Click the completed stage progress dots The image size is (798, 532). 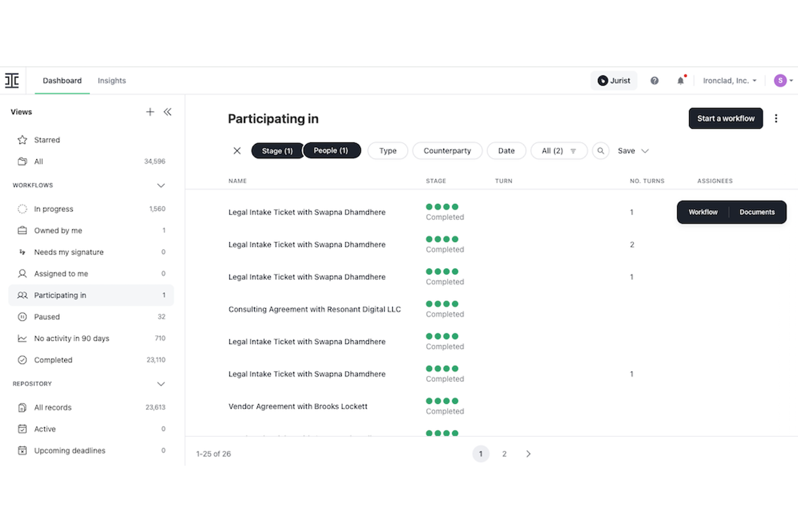(x=443, y=206)
